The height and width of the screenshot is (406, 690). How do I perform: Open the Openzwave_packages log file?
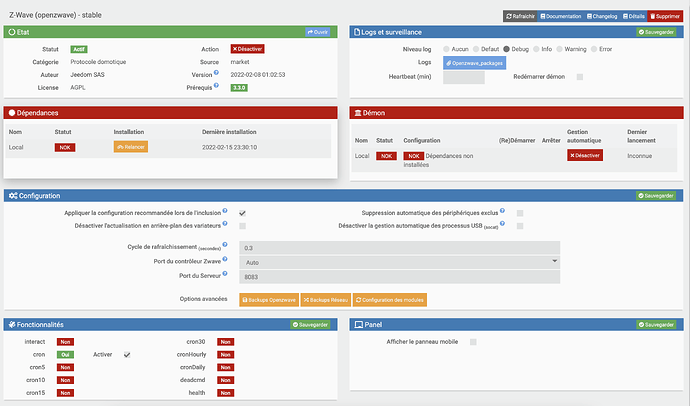pyautogui.click(x=474, y=63)
